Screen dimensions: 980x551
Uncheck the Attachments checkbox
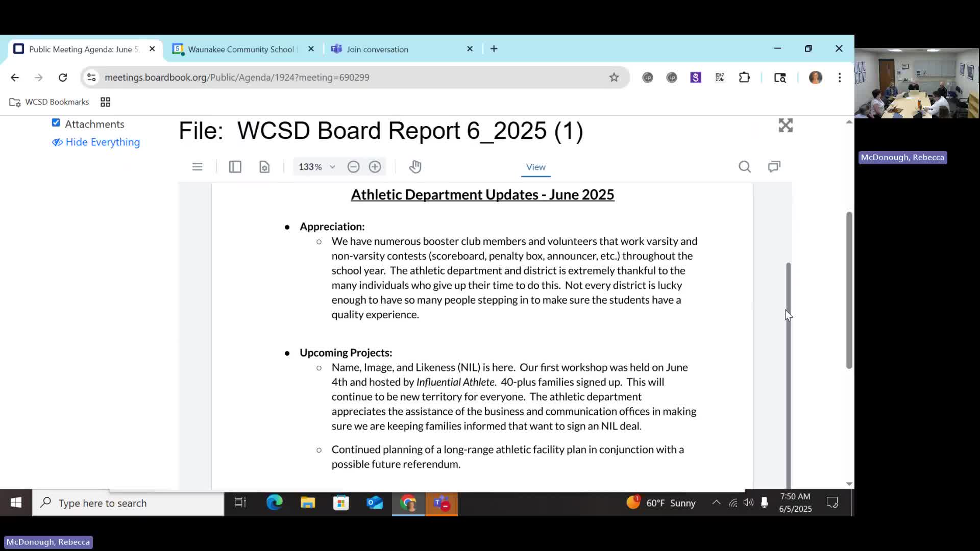pos(56,123)
